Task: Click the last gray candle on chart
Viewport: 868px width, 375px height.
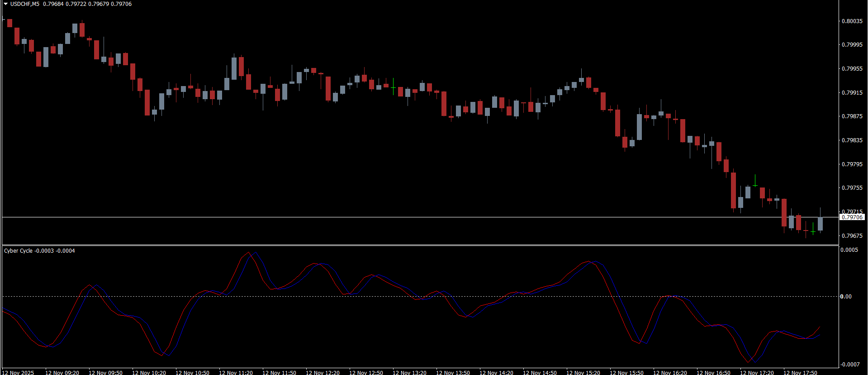Action: (820, 224)
